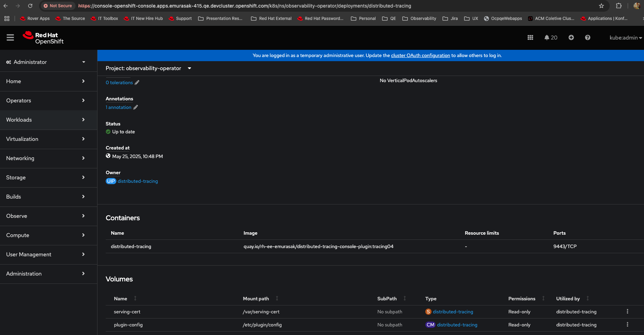
Task: Click the CM ConfigMap badge
Action: click(430, 325)
